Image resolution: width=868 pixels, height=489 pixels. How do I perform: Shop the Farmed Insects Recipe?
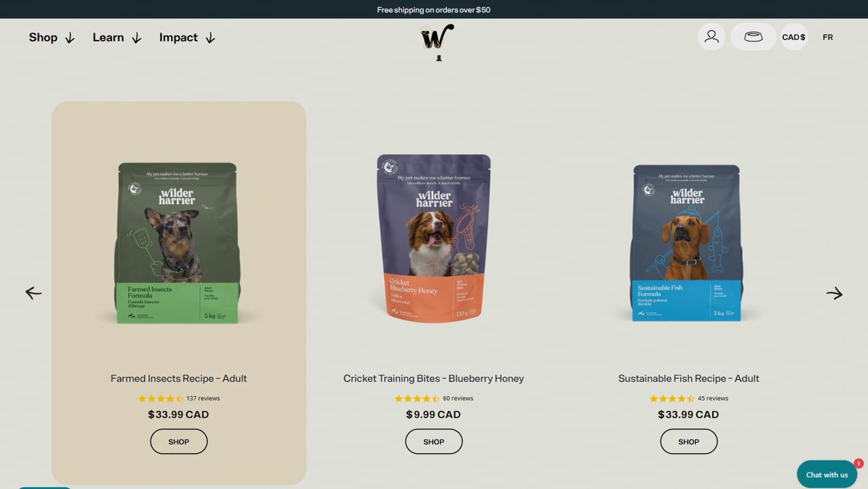(179, 442)
